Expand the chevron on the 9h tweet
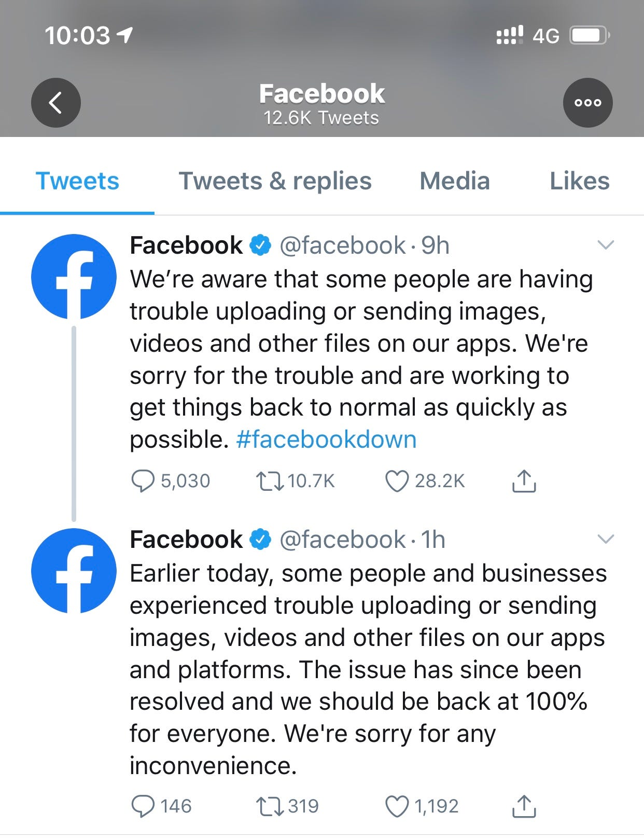This screenshot has width=644, height=840. tap(606, 244)
